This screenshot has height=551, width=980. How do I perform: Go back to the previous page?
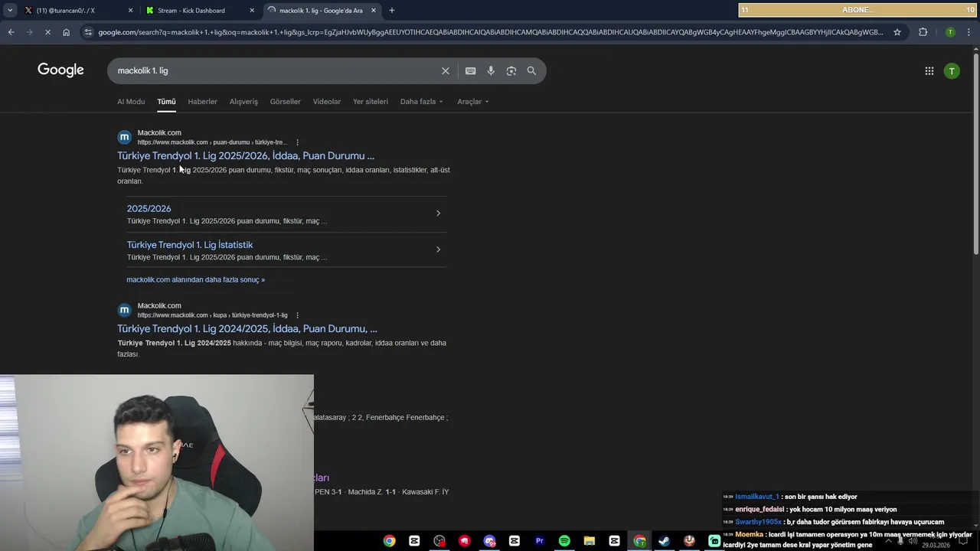(x=11, y=32)
